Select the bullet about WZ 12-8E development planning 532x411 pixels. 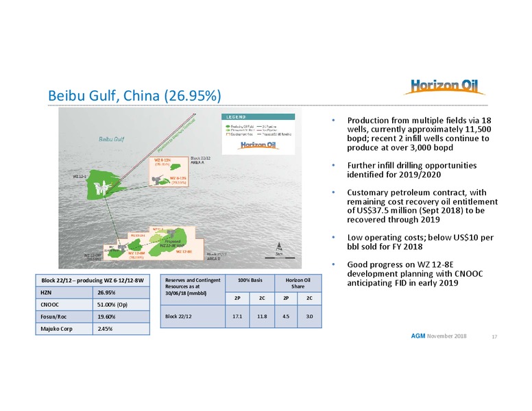click(x=415, y=273)
